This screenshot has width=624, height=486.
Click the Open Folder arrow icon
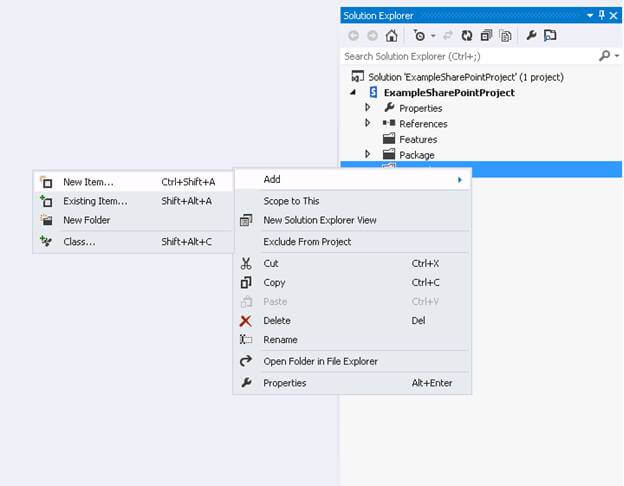pos(246,361)
